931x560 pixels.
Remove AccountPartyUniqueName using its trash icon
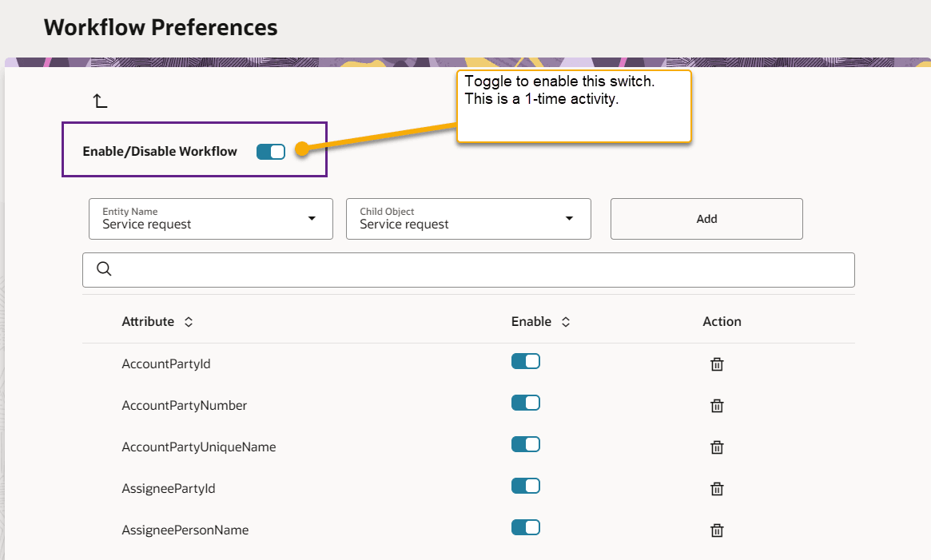click(x=717, y=447)
